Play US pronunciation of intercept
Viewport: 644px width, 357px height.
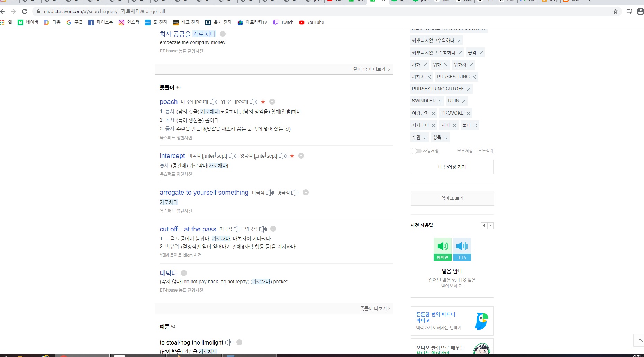click(233, 156)
